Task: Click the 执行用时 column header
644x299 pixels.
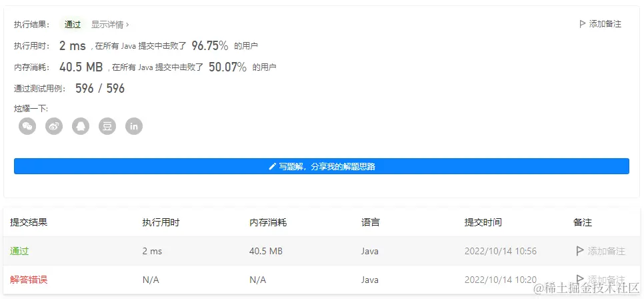Action: (161, 222)
